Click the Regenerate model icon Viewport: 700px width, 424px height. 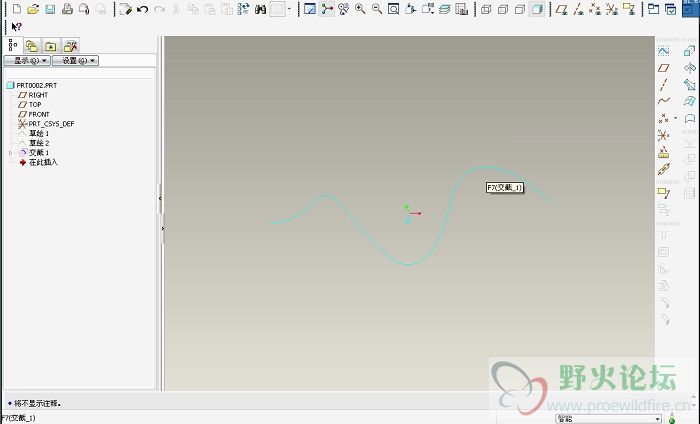pos(243,9)
